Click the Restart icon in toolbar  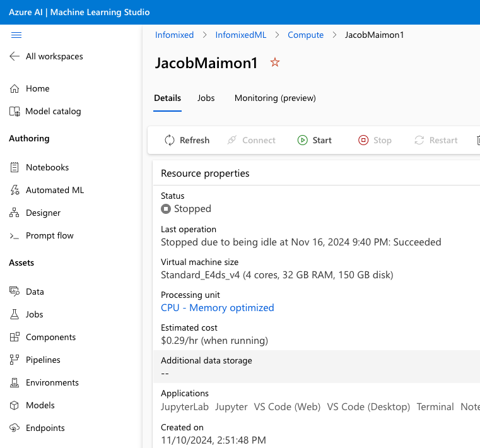(x=419, y=140)
